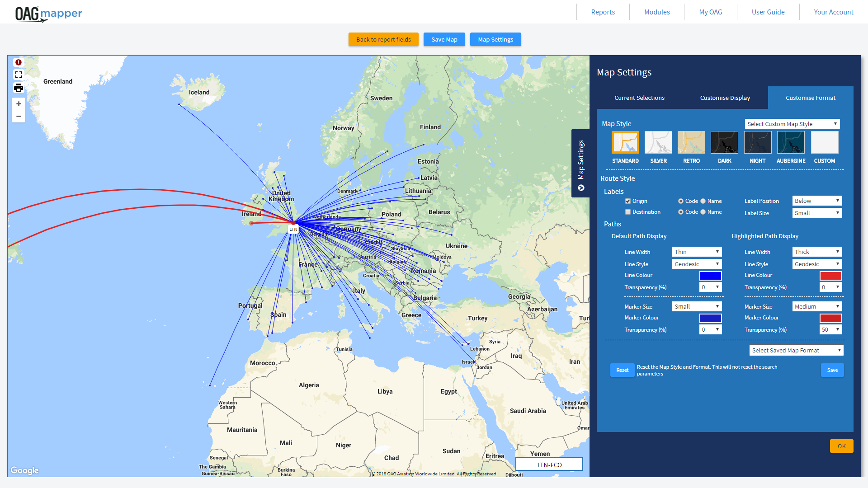The image size is (868, 488).
Task: Open Select Custom Map Style dropdown
Action: (x=792, y=124)
